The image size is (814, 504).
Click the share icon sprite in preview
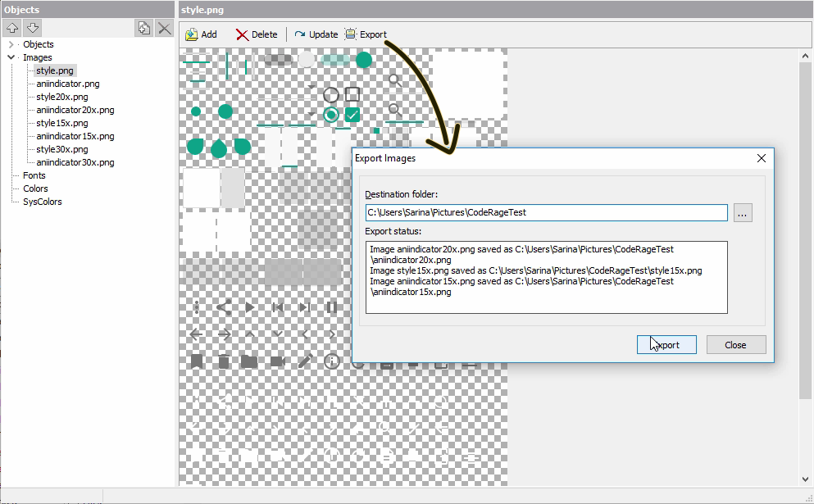[x=224, y=307]
